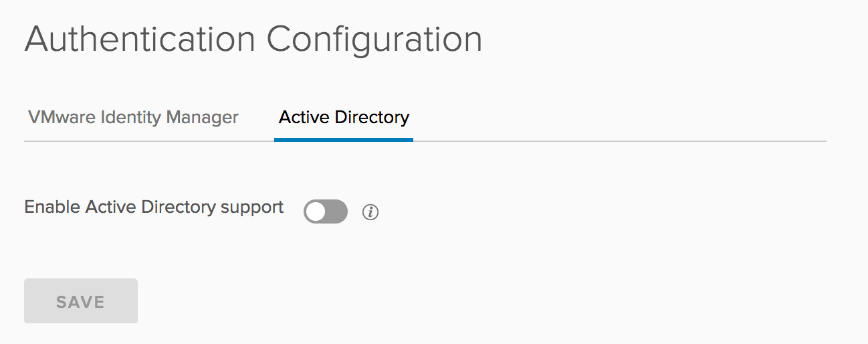Image resolution: width=868 pixels, height=344 pixels.
Task: Switch to VMware Identity Manager tab
Action: click(x=133, y=118)
